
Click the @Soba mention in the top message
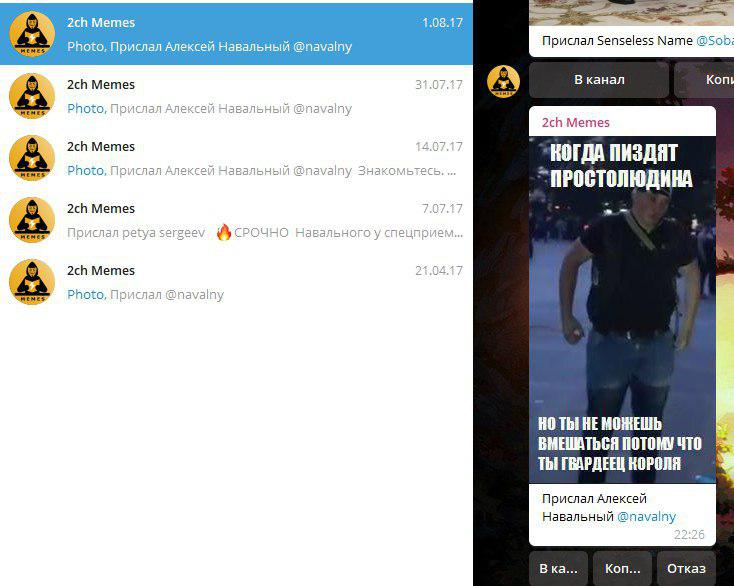coord(715,41)
